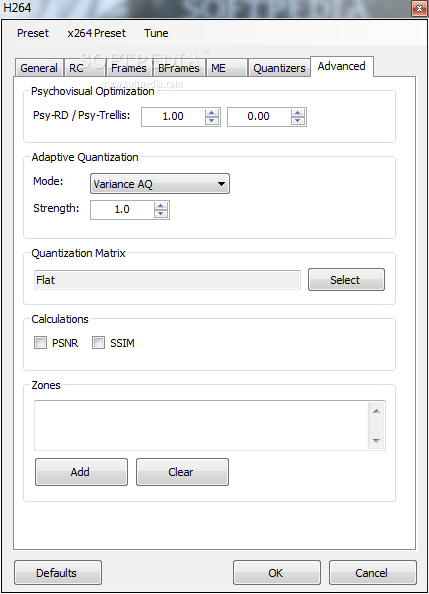Switch to the Frames tab
This screenshot has width=429, height=594.
129,68
